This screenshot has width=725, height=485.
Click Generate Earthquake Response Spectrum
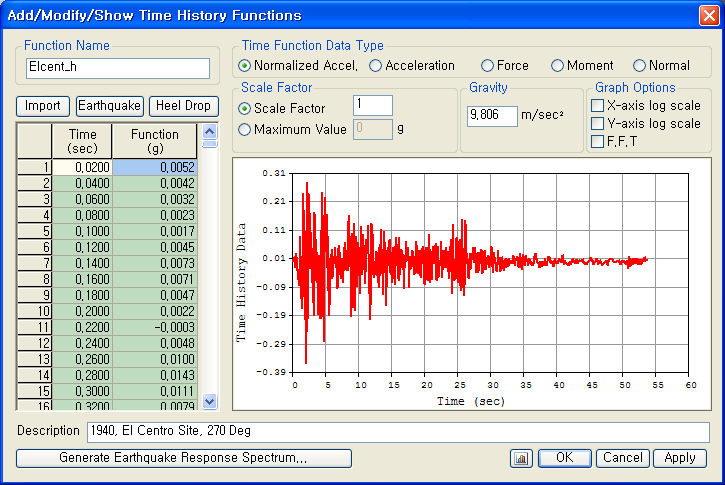(x=184, y=458)
